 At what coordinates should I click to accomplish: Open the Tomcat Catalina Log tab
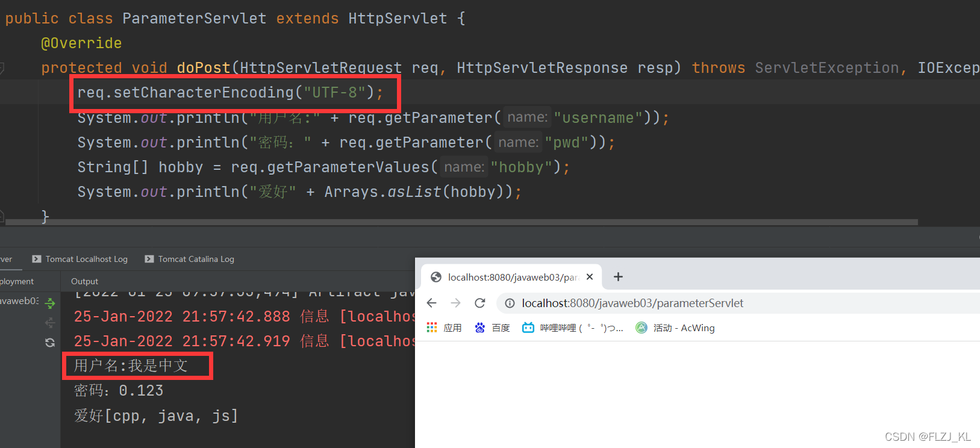[x=189, y=259]
